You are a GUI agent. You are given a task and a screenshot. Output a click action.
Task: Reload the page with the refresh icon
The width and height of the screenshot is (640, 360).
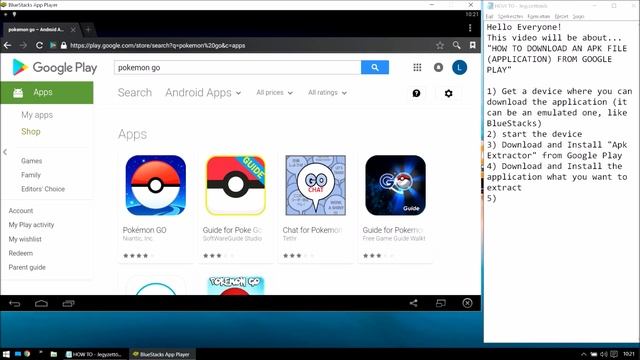(39, 45)
